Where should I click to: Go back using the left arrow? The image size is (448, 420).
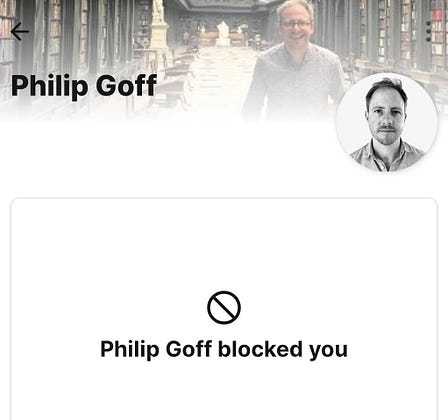pyautogui.click(x=20, y=31)
